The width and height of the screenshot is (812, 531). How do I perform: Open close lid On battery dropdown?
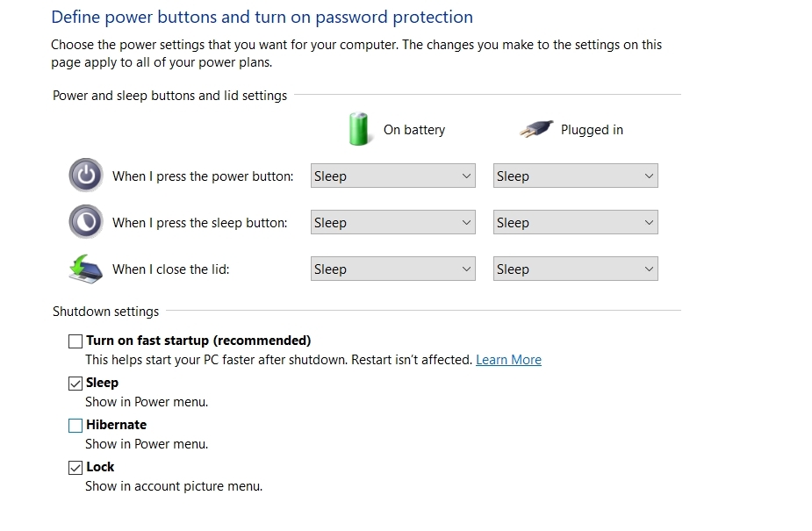pyautogui.click(x=392, y=269)
